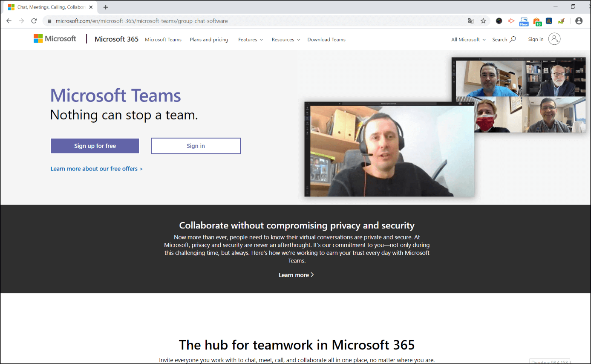
Task: Reload the current page
Action: 34,21
